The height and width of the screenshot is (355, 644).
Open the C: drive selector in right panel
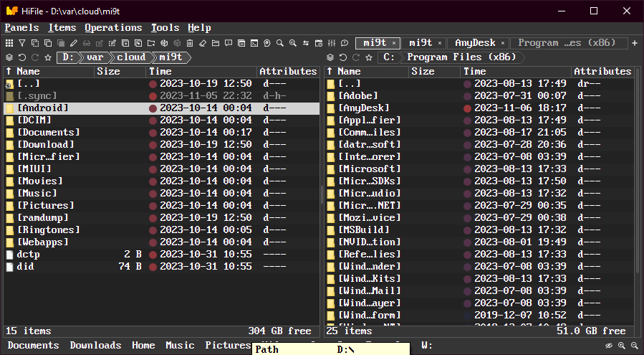pos(388,57)
